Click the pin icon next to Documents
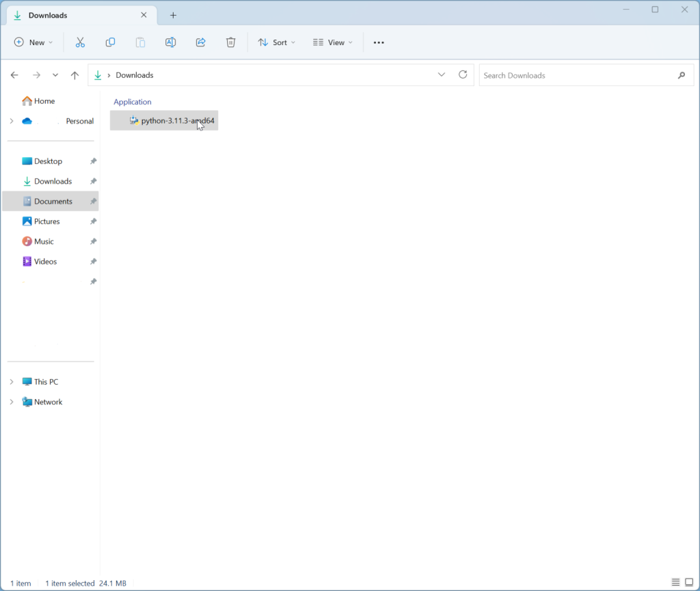The width and height of the screenshot is (700, 591). [93, 201]
